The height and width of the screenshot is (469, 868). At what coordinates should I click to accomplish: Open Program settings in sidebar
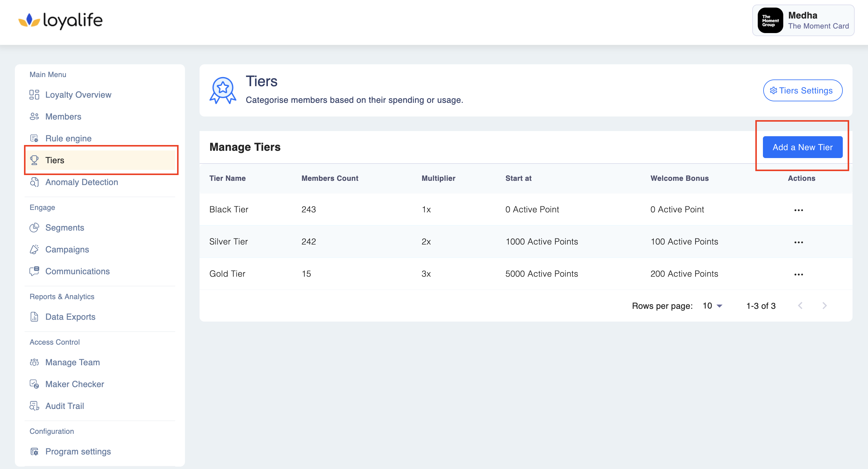78,451
